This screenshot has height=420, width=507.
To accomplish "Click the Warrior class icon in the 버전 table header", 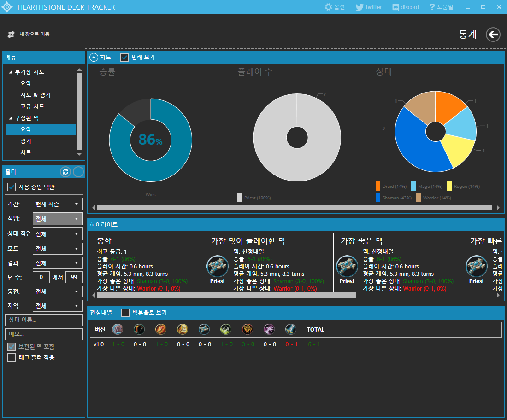I will click(291, 329).
